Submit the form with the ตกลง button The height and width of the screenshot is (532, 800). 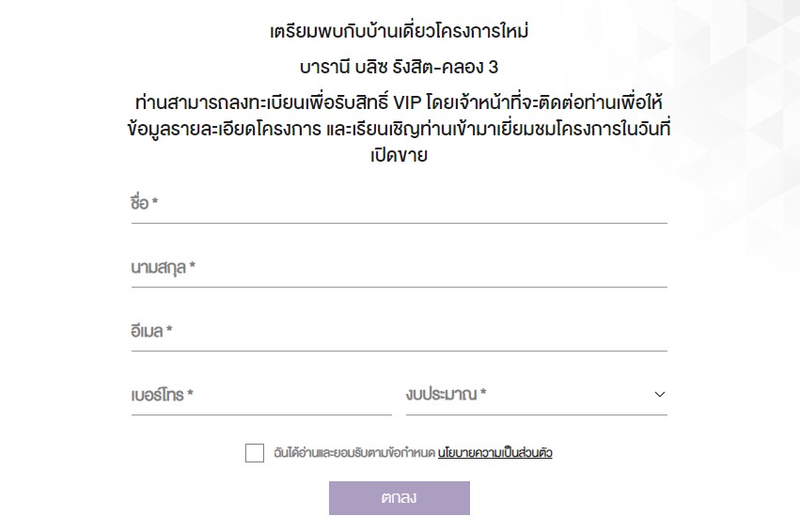pyautogui.click(x=399, y=498)
